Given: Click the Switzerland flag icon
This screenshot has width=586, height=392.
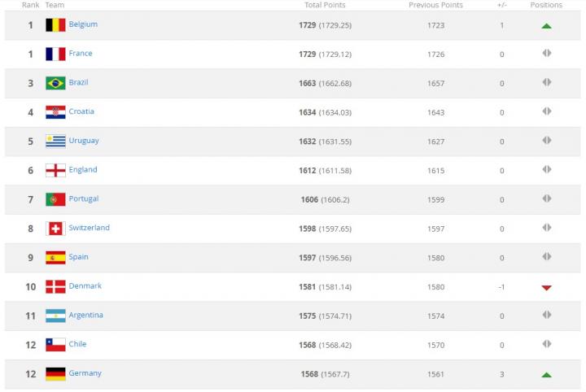Looking at the screenshot, I should (x=55, y=229).
